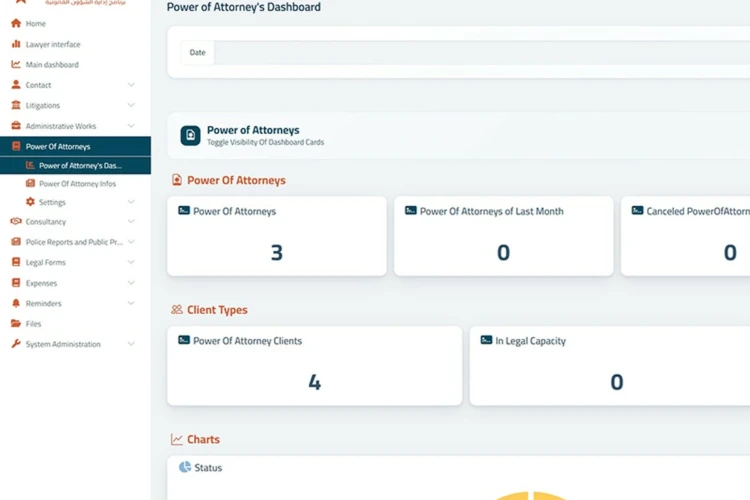Click the Charts line graph icon

176,439
